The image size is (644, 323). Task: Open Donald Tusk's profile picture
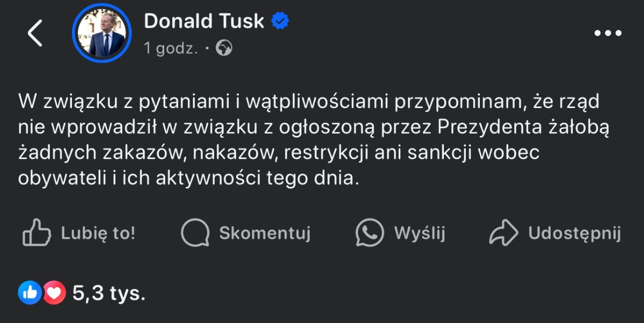click(102, 34)
